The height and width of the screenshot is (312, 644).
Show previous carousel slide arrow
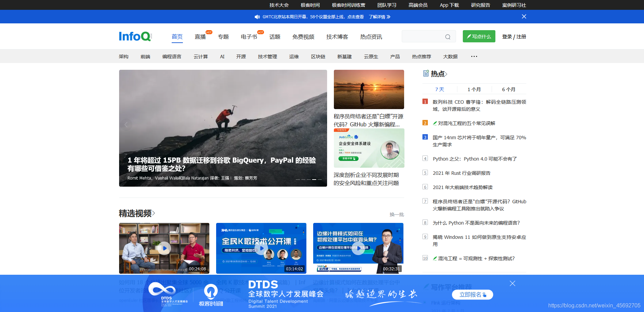(126, 125)
